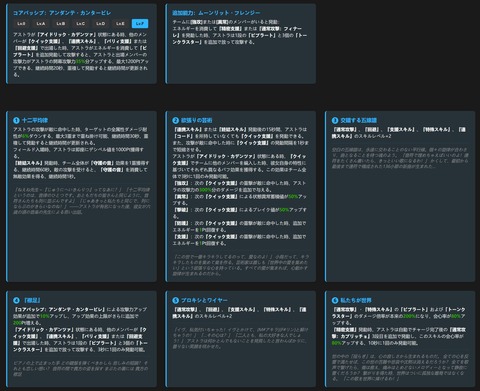Click the number 4 circle icon
The image size is (480, 391).
click(x=16, y=300)
